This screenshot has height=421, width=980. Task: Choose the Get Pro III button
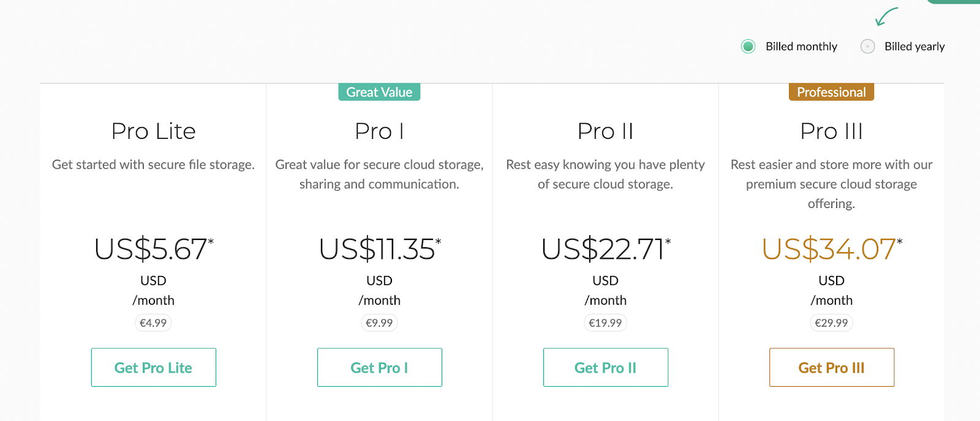[831, 368]
